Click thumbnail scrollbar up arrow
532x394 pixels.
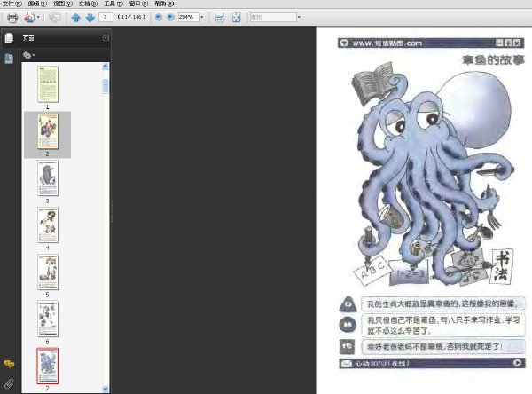[x=106, y=67]
